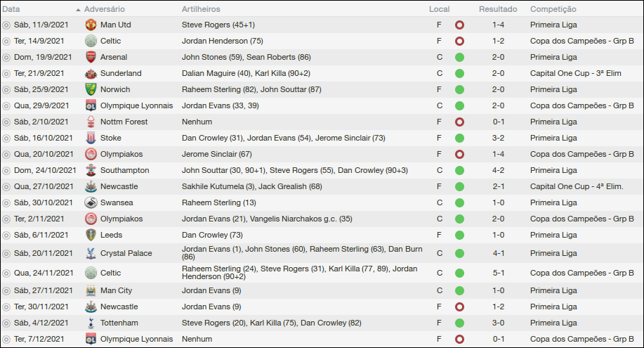This screenshot has width=644, height=348.
Task: Click the Southampton club crest icon
Action: click(x=90, y=170)
